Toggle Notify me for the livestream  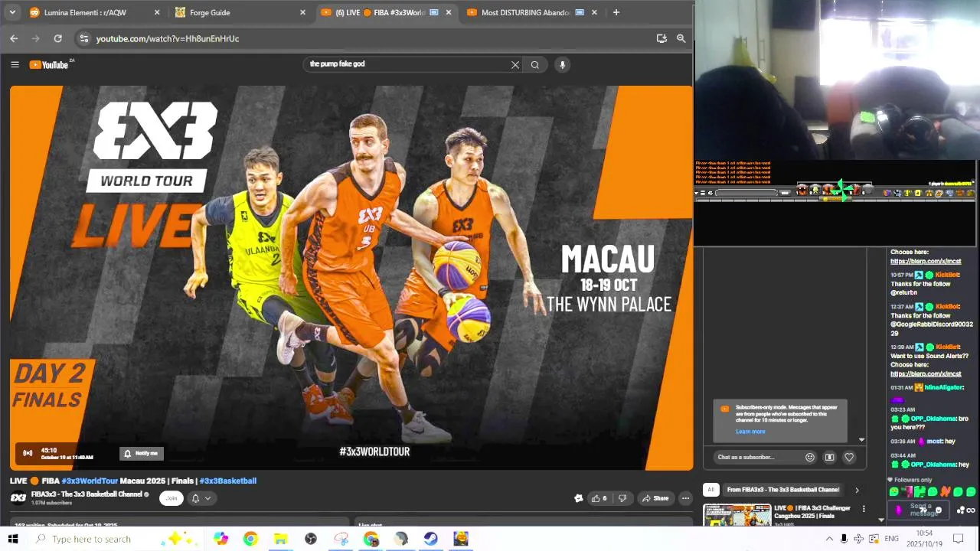pos(142,453)
